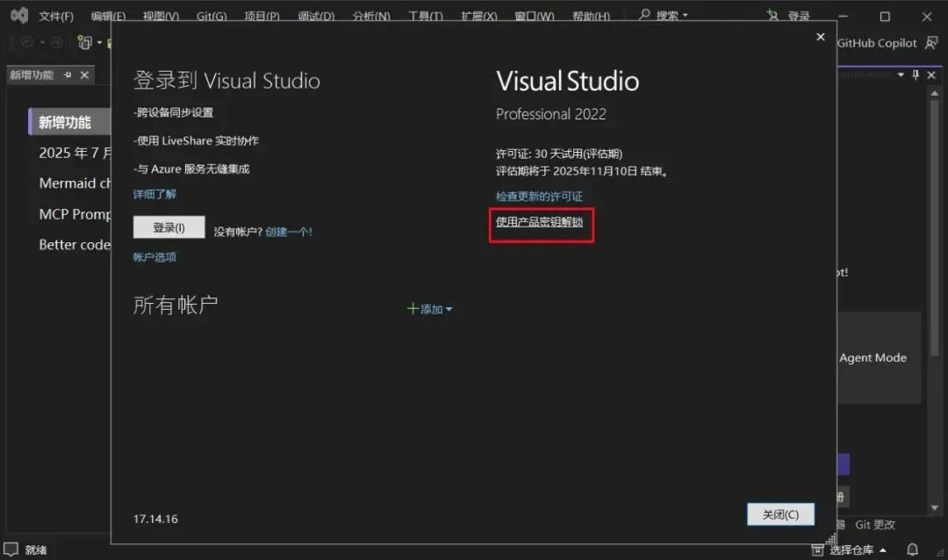948x560 pixels.
Task: Open the 项目(P) menu
Action: [x=262, y=16]
